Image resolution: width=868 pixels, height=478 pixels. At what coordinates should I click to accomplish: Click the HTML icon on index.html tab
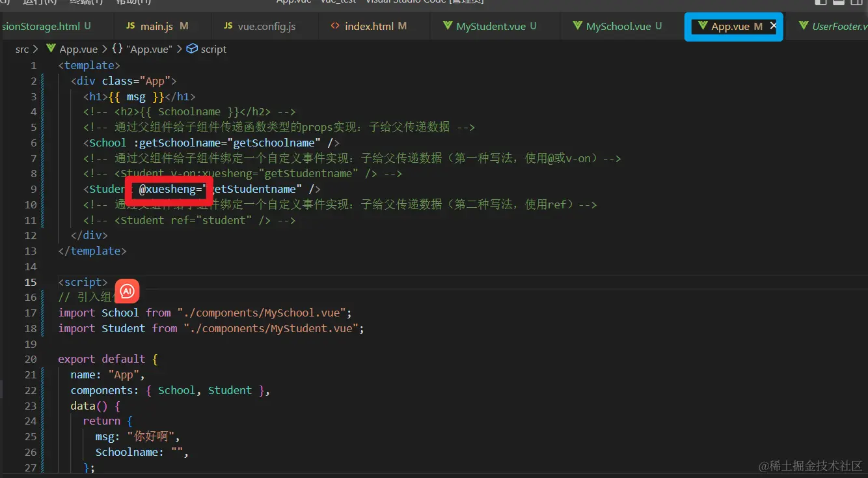[335, 26]
